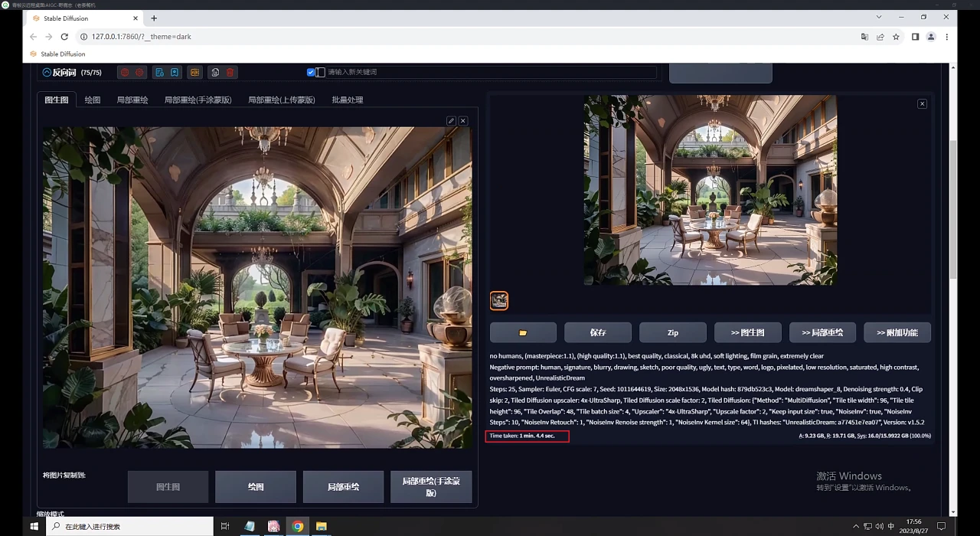This screenshot has width=980, height=536.
Task: Select the Stable Diffusion browser tab
Action: point(84,18)
